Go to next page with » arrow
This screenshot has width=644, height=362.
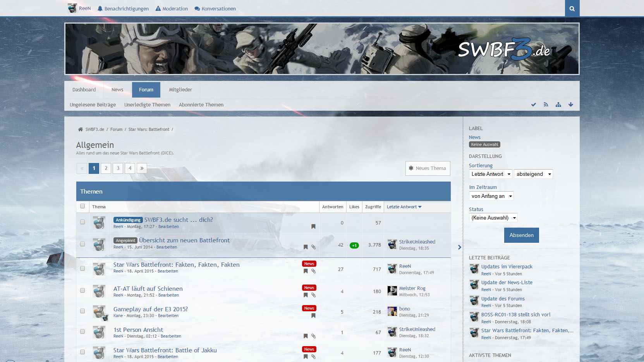142,168
